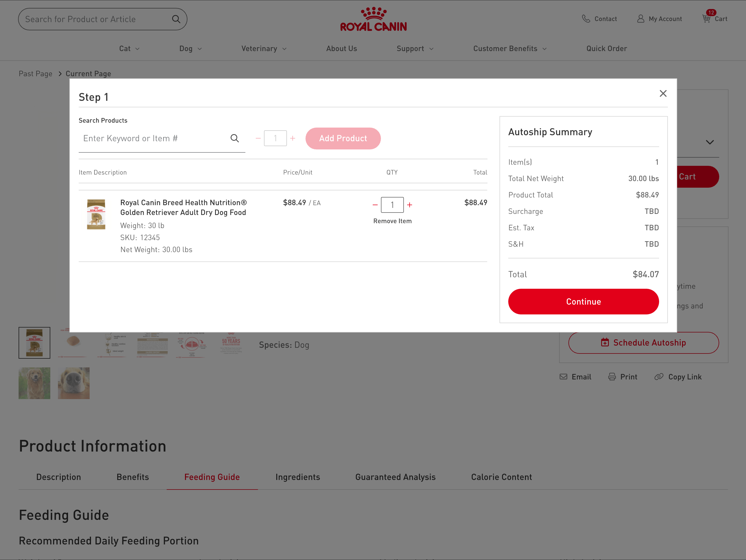The width and height of the screenshot is (746, 560).
Task: Open Quick Order
Action: point(606,49)
